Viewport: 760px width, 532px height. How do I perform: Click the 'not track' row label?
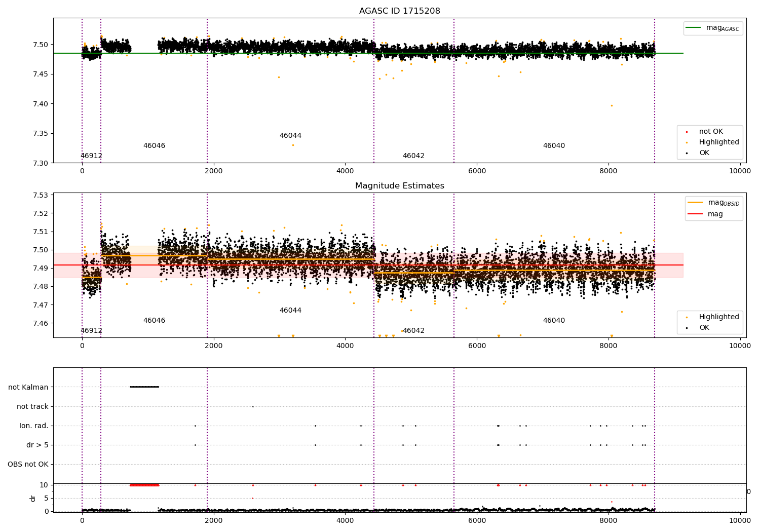32,406
